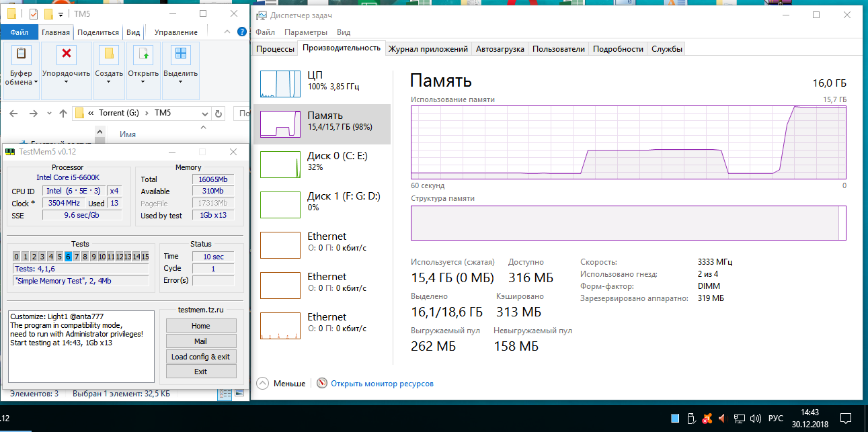
Task: Open the system volume tray icon
Action: point(755,419)
